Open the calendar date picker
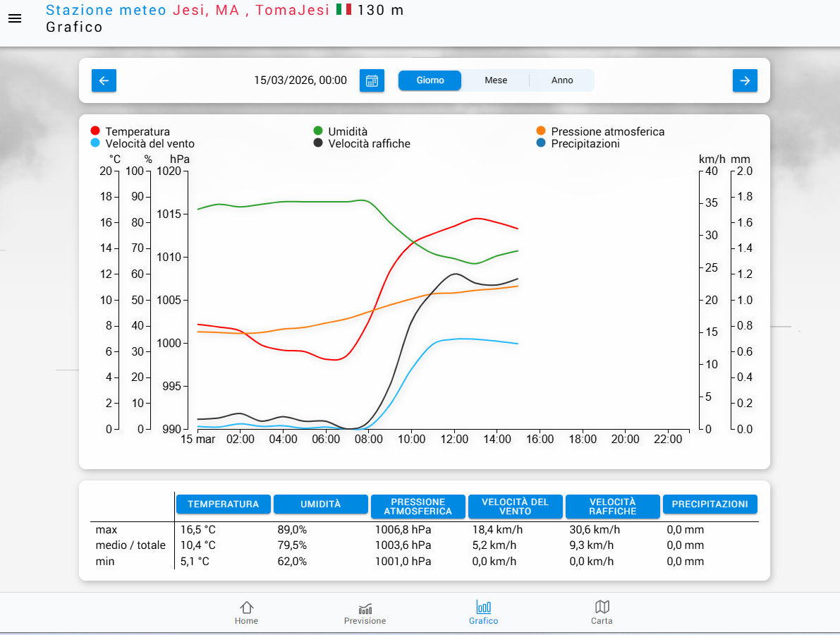Viewport: 840px width, 635px height. click(372, 80)
